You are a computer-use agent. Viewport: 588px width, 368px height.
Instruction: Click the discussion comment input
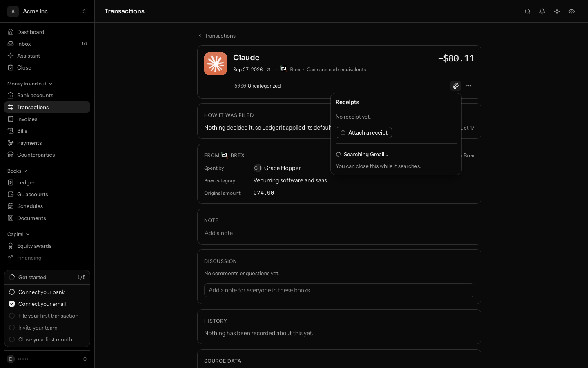pyautogui.click(x=339, y=290)
